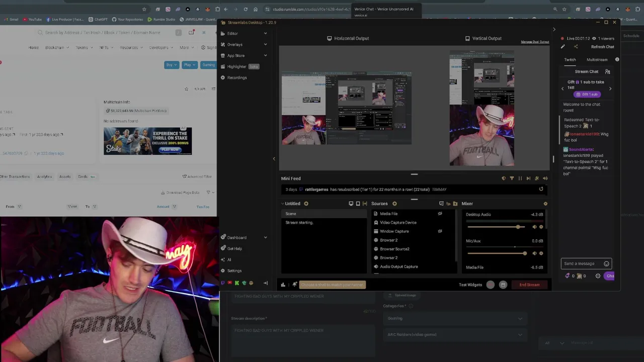Switch to Multistream chat tab

pyautogui.click(x=597, y=60)
